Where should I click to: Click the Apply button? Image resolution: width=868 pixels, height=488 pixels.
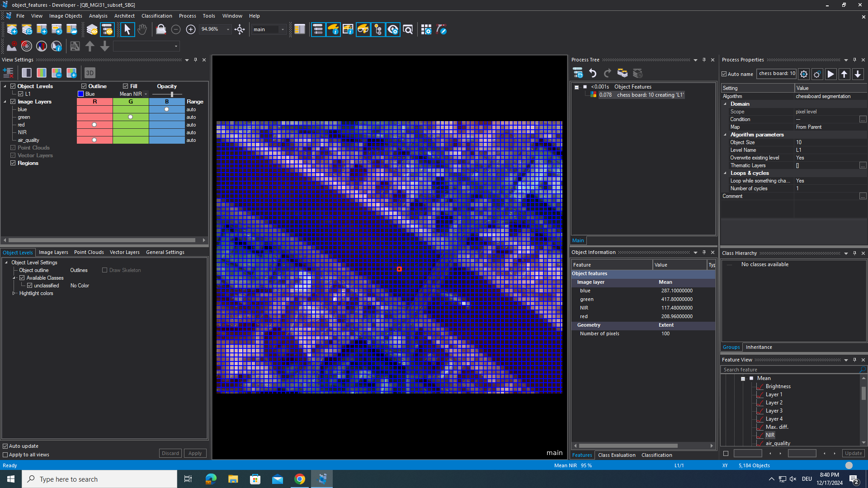point(195,454)
